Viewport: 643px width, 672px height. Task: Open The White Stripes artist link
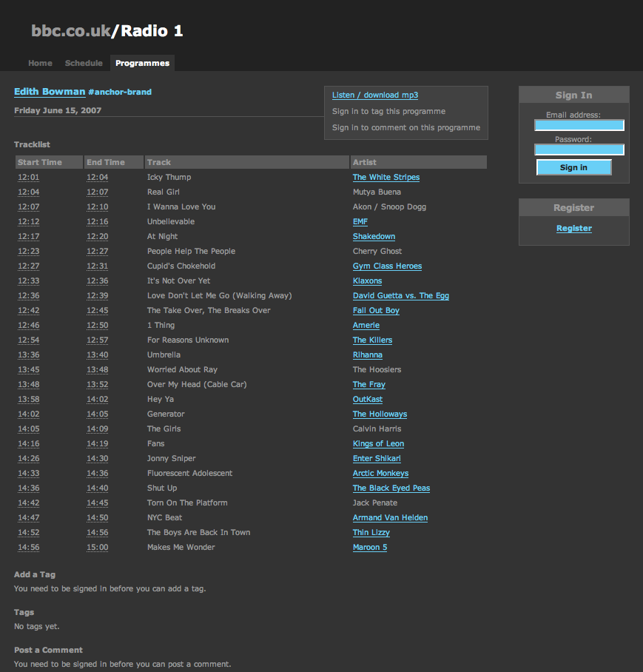tap(386, 177)
